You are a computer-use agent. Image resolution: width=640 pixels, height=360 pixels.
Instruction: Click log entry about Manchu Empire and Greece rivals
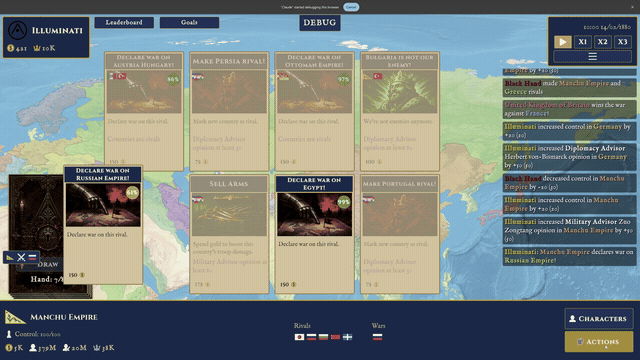(x=569, y=88)
